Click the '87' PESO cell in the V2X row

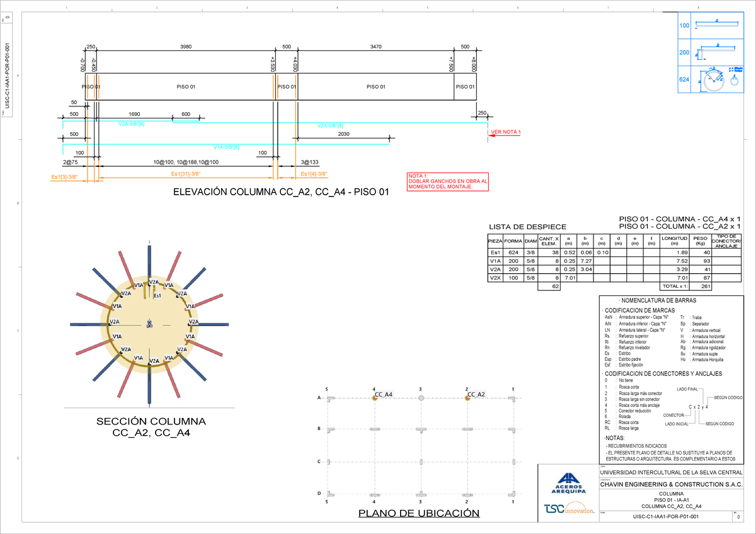click(701, 277)
